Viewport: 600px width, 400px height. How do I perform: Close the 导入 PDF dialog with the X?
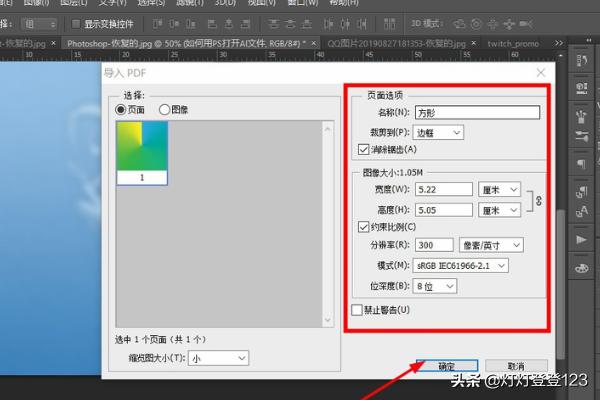pos(541,73)
